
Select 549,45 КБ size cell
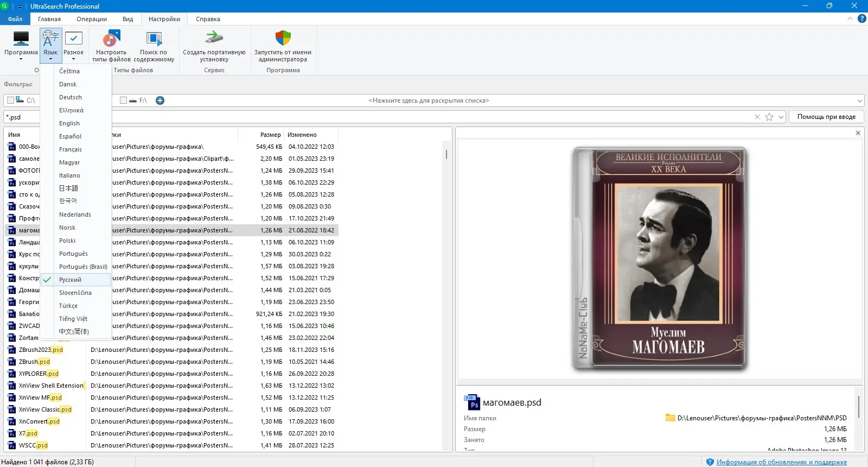pos(269,147)
